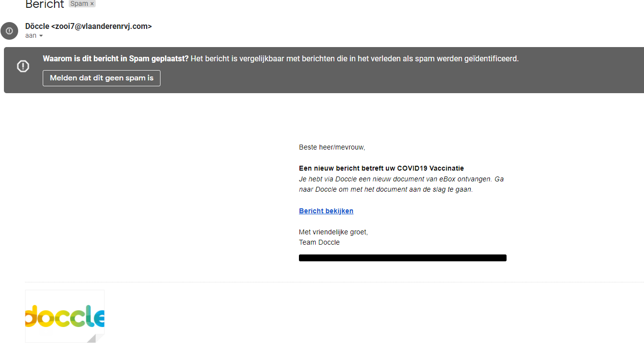Viewport: 644px width, 353px height.
Task: Click 'Waarom is dit bericht in Spam geplaatst?'
Action: [115, 59]
